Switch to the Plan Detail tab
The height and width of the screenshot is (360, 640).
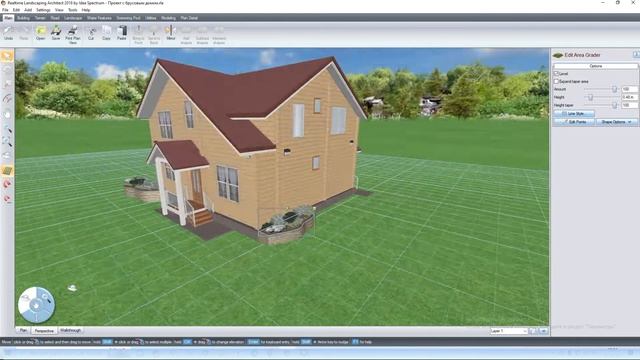(189, 18)
